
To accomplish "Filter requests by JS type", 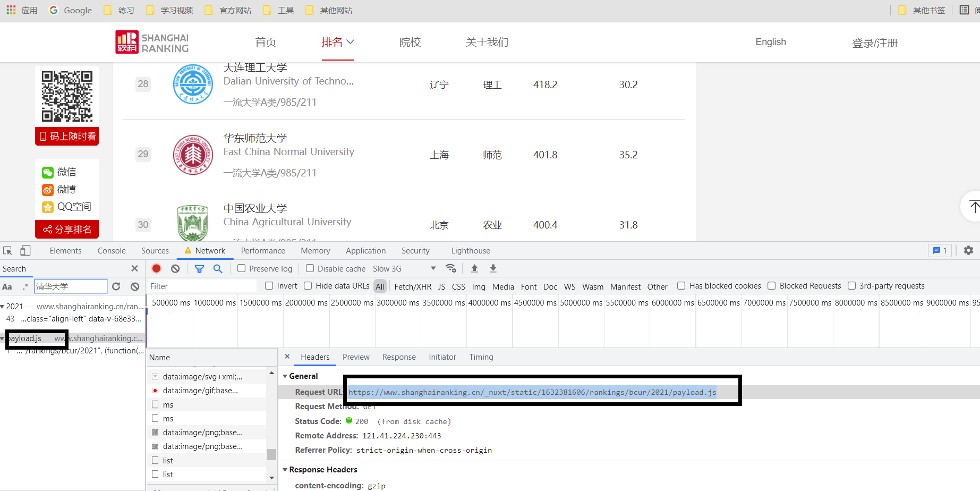I will [441, 286].
